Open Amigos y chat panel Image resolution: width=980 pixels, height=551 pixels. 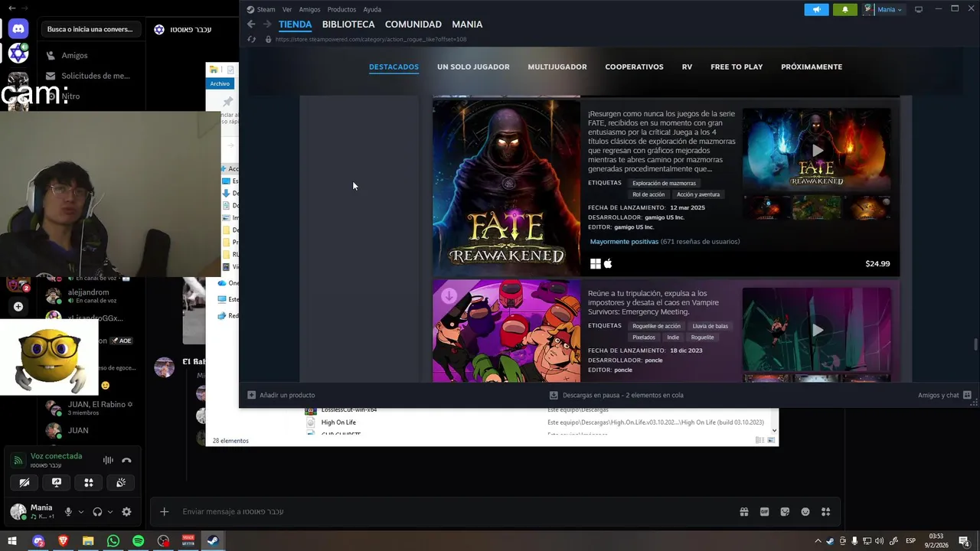tap(945, 395)
